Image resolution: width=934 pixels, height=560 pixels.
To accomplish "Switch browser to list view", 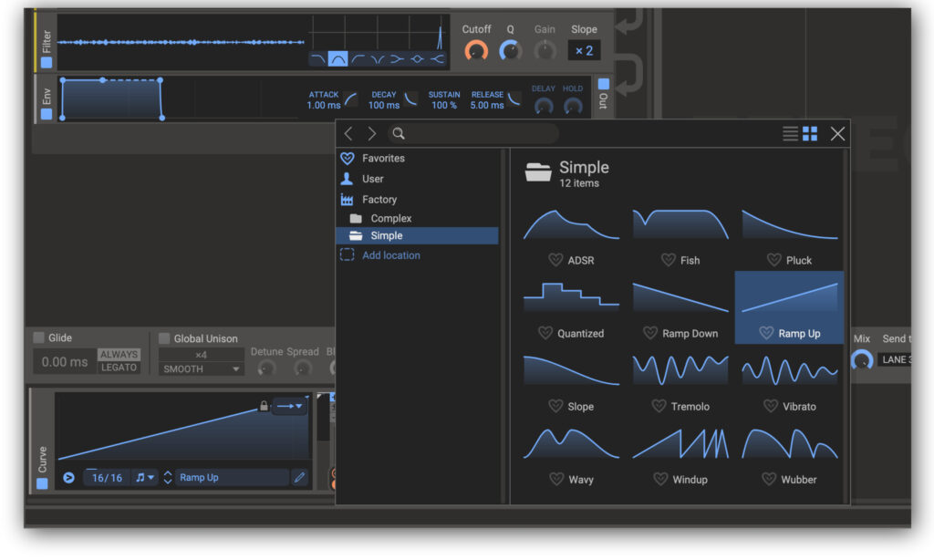I will (x=790, y=133).
